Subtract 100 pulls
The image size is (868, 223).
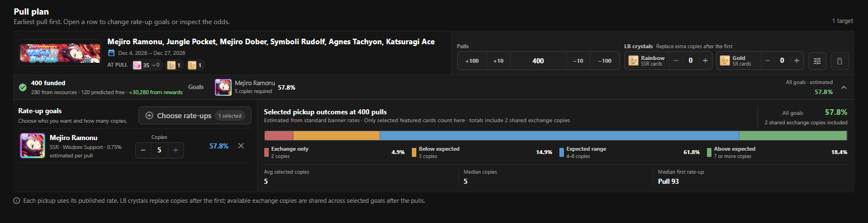pyautogui.click(x=605, y=61)
